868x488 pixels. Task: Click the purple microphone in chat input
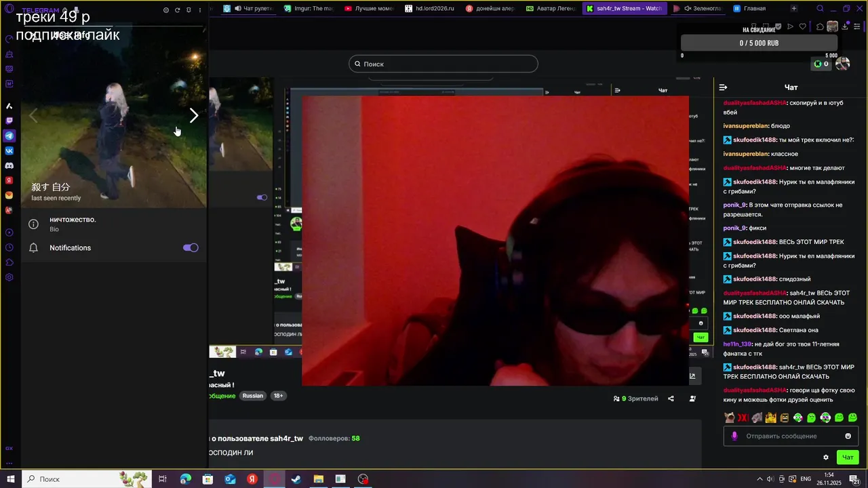click(734, 436)
